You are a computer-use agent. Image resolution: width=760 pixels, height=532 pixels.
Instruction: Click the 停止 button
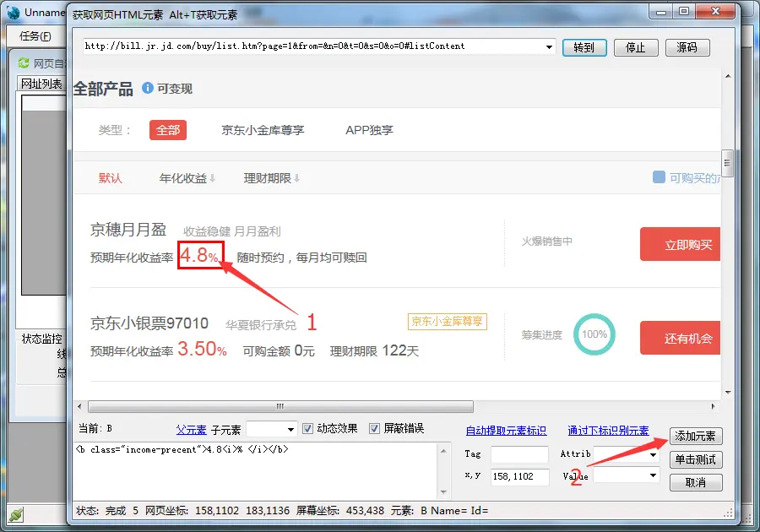click(635, 47)
